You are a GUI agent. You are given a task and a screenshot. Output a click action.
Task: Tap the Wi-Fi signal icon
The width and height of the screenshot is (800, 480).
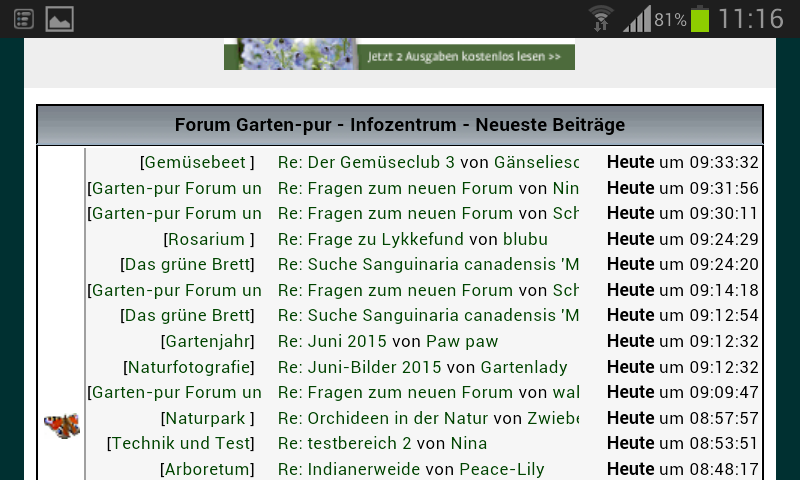tap(601, 19)
